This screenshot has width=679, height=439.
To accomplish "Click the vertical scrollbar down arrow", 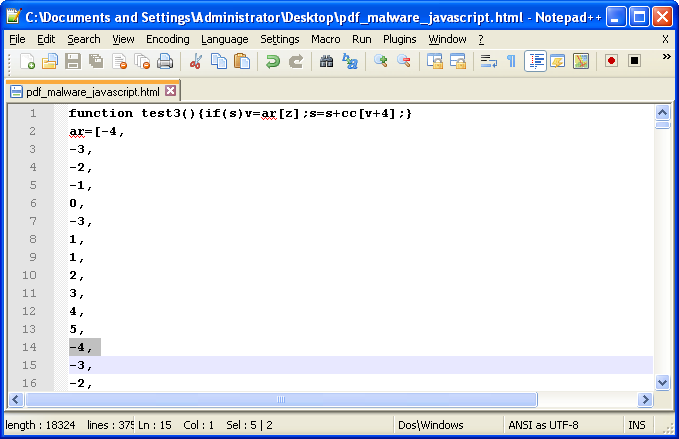I will (x=662, y=383).
